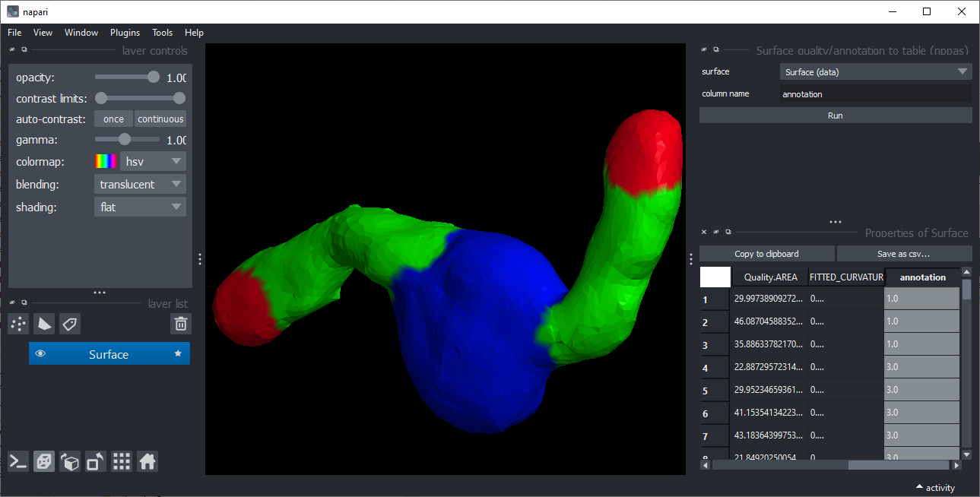The image size is (980, 497).
Task: Reset view with home icon
Action: tap(147, 461)
